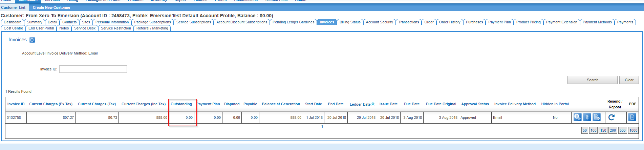Click Create New Customer in submenu
The image size is (644, 150).
(51, 7)
